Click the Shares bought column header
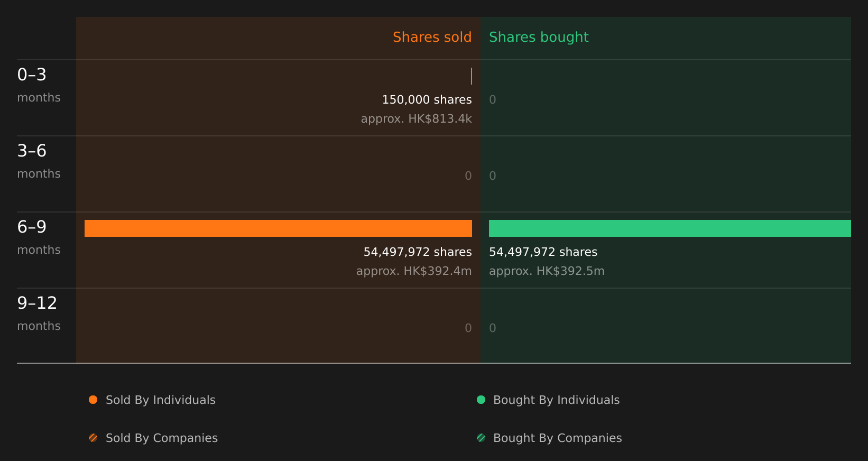This screenshot has width=868, height=461. click(539, 37)
